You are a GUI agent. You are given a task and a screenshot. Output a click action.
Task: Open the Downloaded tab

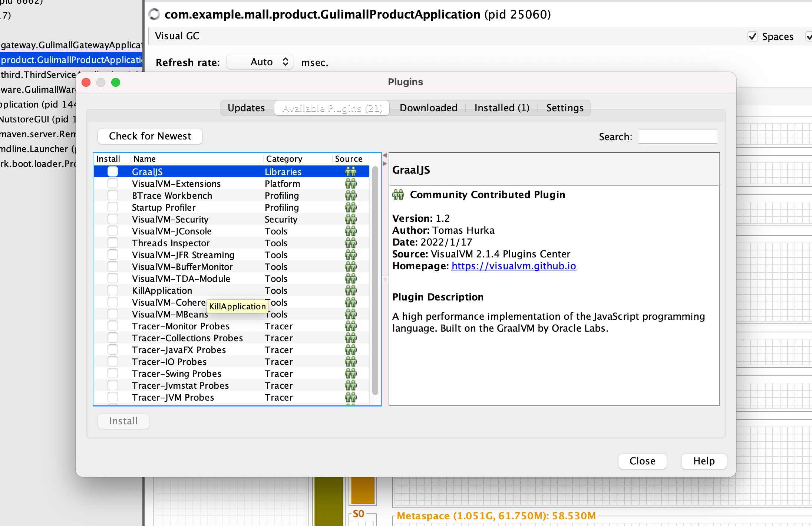[x=429, y=108]
